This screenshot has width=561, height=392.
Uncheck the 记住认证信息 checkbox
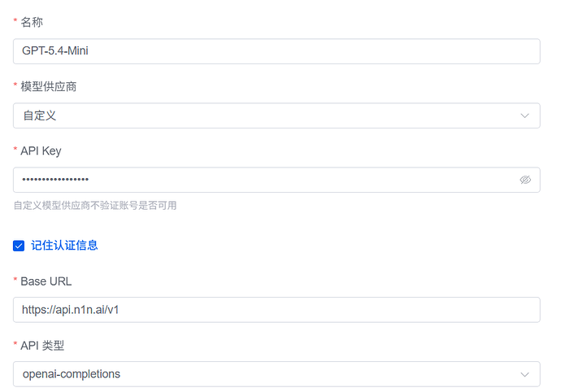[19, 246]
